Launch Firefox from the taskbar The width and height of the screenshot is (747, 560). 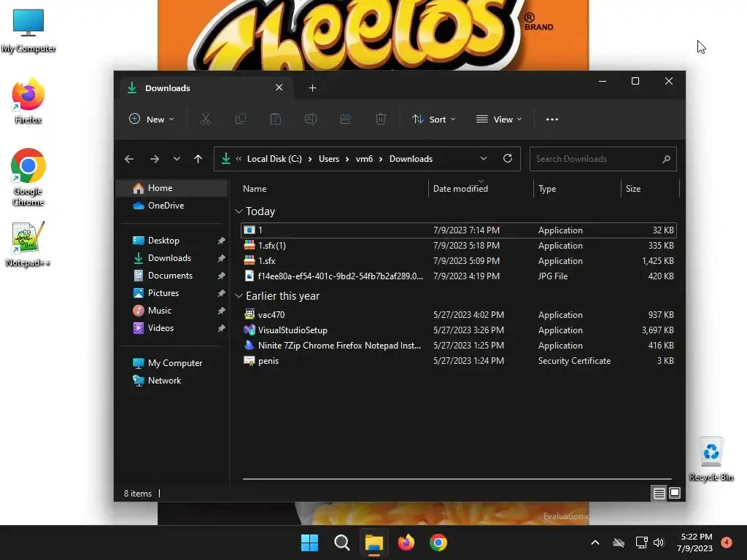[x=406, y=542]
